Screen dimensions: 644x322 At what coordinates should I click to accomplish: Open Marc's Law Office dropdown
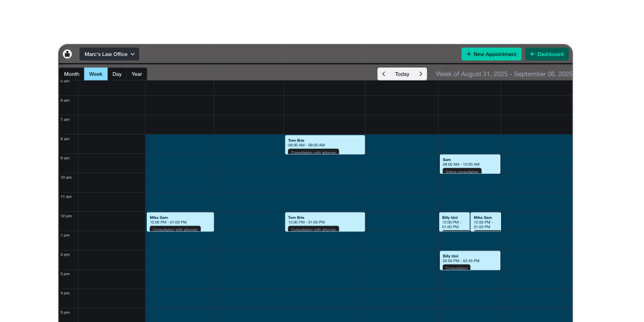[x=109, y=54]
